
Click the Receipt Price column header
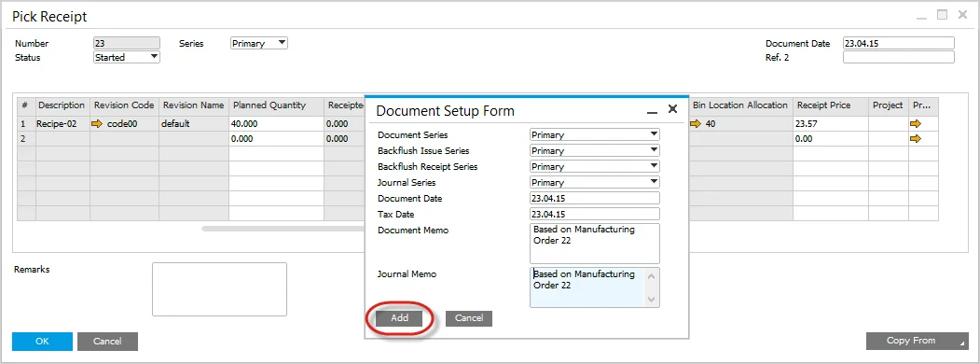tap(831, 105)
